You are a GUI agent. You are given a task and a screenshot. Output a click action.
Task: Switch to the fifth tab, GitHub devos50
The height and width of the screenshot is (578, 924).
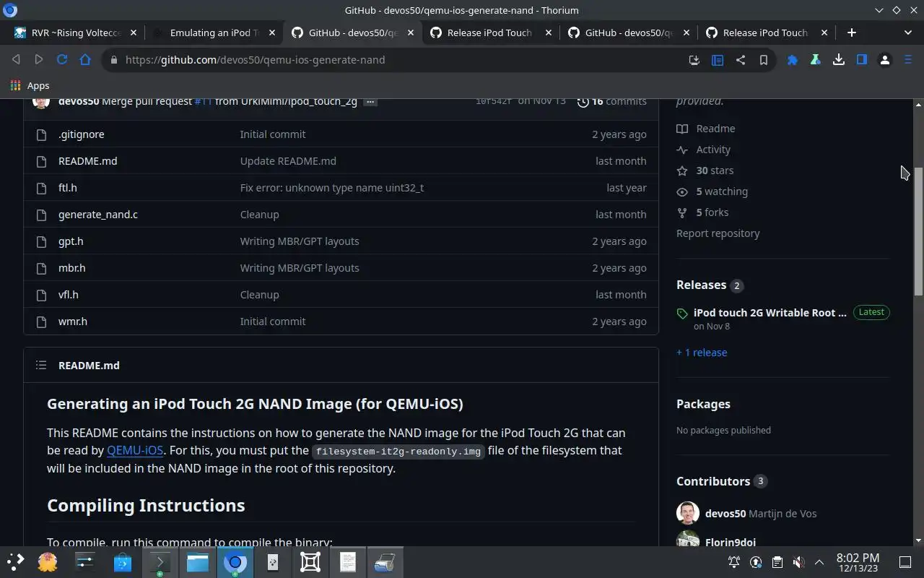628,33
